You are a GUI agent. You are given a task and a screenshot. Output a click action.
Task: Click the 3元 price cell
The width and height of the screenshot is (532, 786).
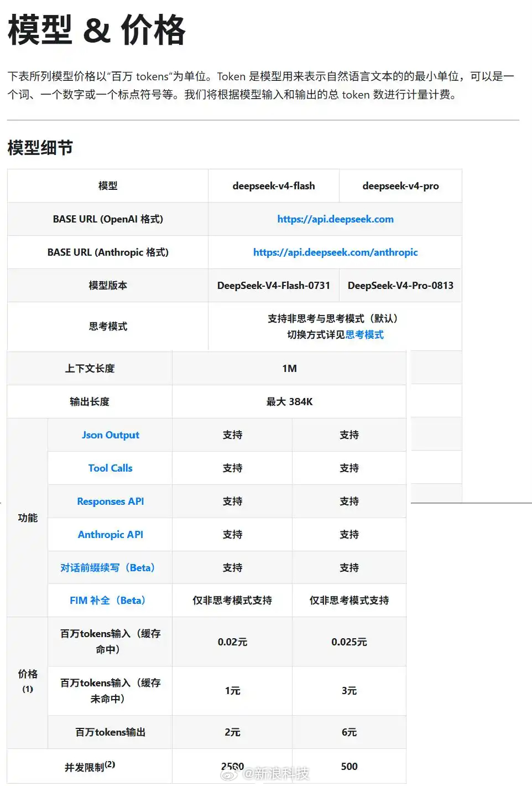coord(349,691)
